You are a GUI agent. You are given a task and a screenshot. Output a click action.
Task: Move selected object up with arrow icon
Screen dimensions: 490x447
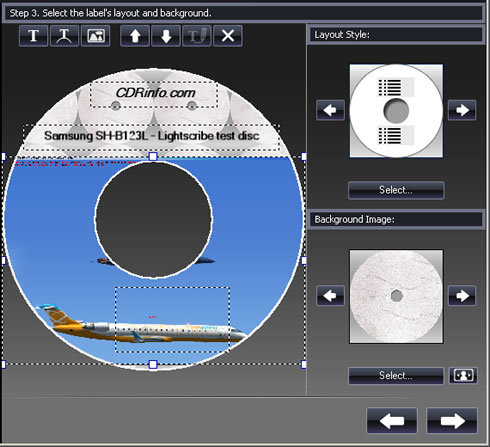tap(135, 36)
